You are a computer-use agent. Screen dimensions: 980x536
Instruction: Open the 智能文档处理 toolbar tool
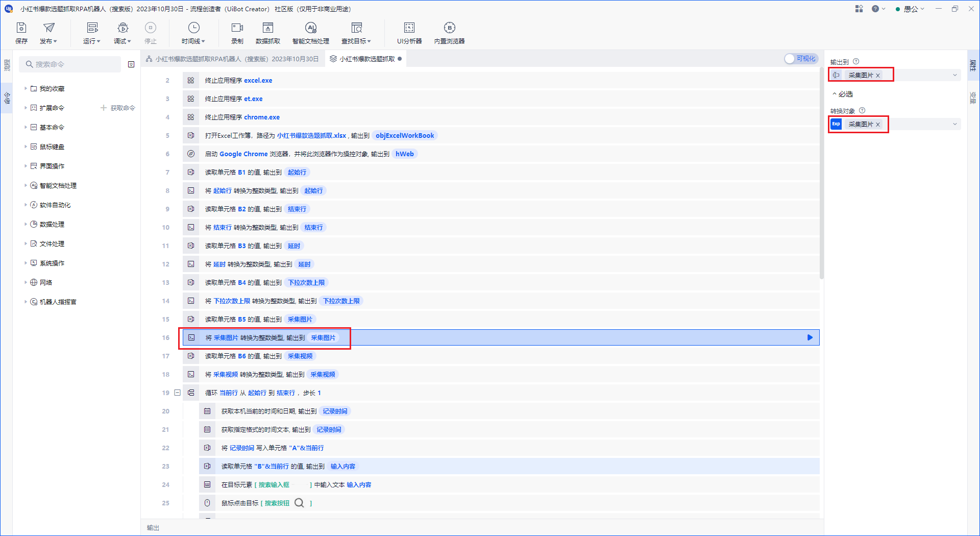[x=311, y=33]
